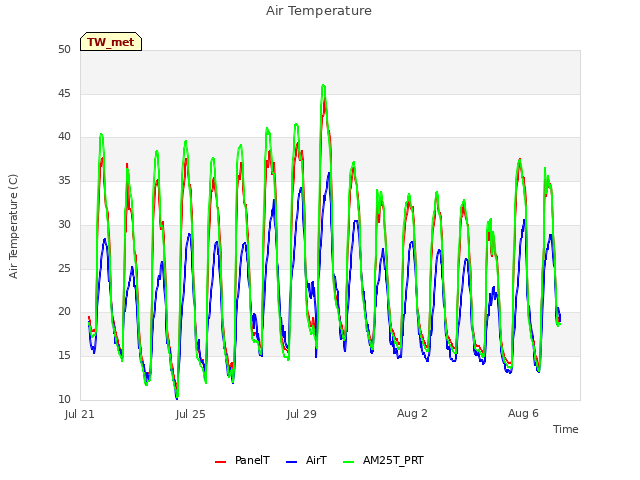Click the Jul 25 x-axis tick label
This screenshot has height=480, width=640.
(191, 414)
